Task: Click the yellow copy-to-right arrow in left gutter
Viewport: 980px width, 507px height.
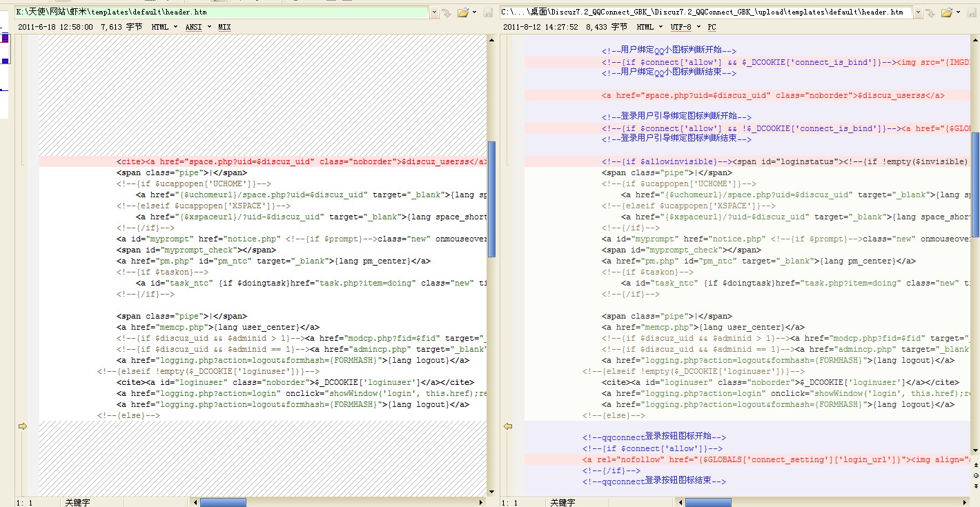Action: coord(22,426)
